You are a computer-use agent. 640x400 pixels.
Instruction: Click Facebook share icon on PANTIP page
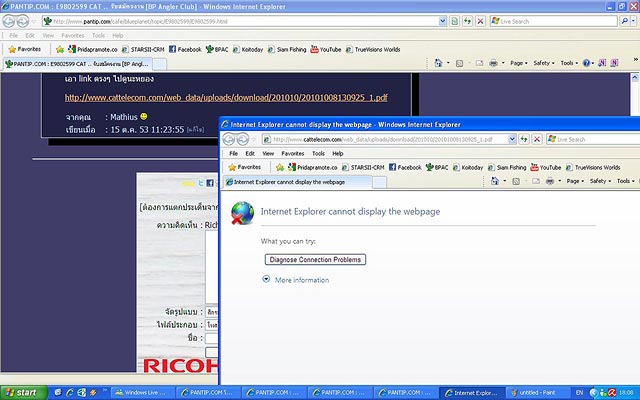pos(210,183)
